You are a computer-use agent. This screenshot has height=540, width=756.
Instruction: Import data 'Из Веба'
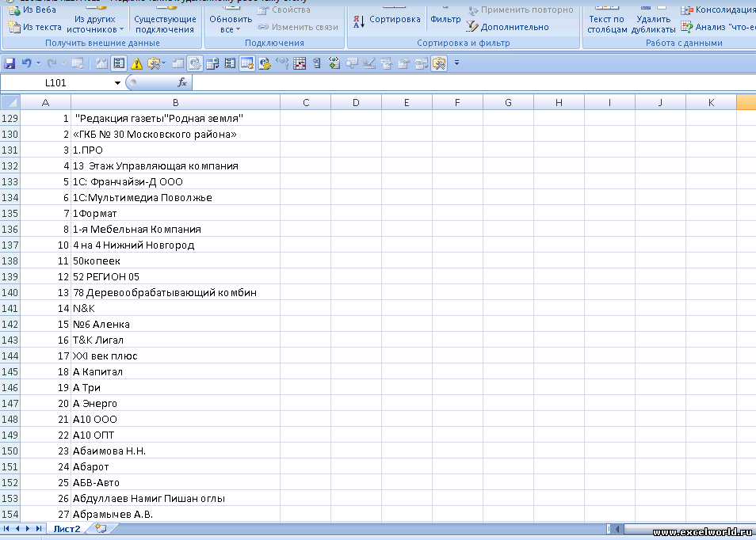32,10
